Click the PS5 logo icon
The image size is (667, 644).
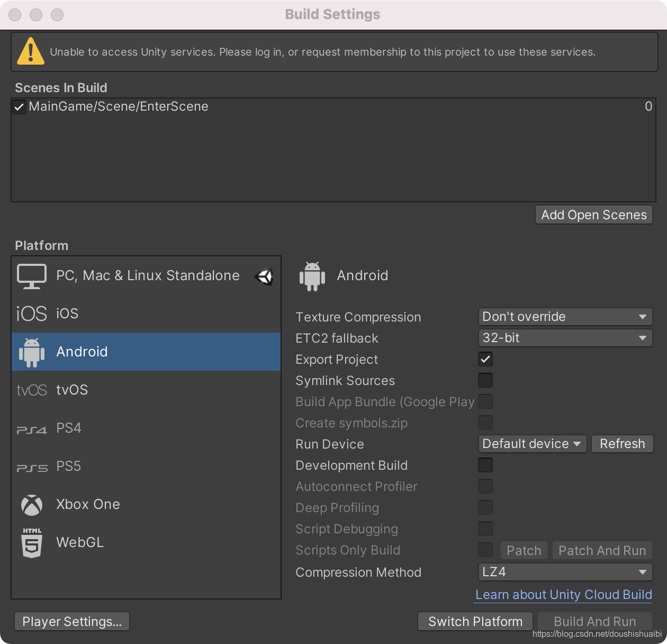(32, 466)
